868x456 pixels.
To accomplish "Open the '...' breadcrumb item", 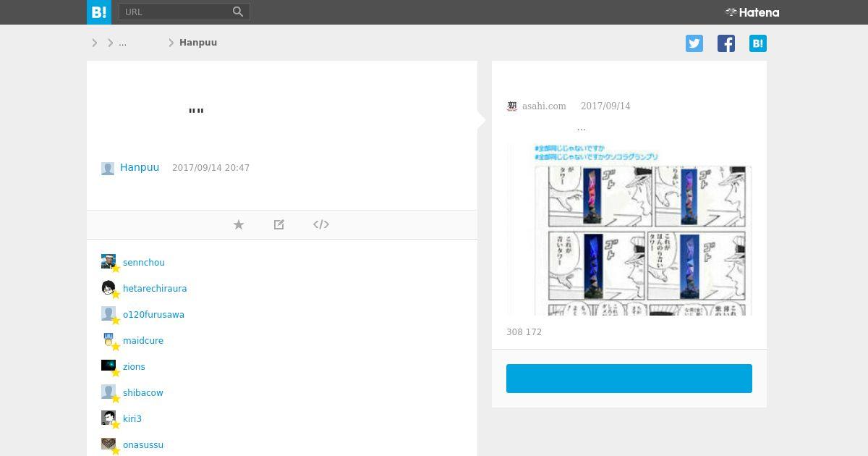I will [122, 43].
